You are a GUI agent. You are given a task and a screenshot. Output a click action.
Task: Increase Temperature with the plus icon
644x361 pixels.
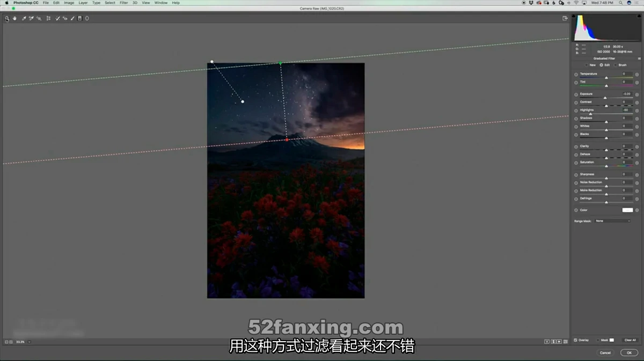click(637, 75)
